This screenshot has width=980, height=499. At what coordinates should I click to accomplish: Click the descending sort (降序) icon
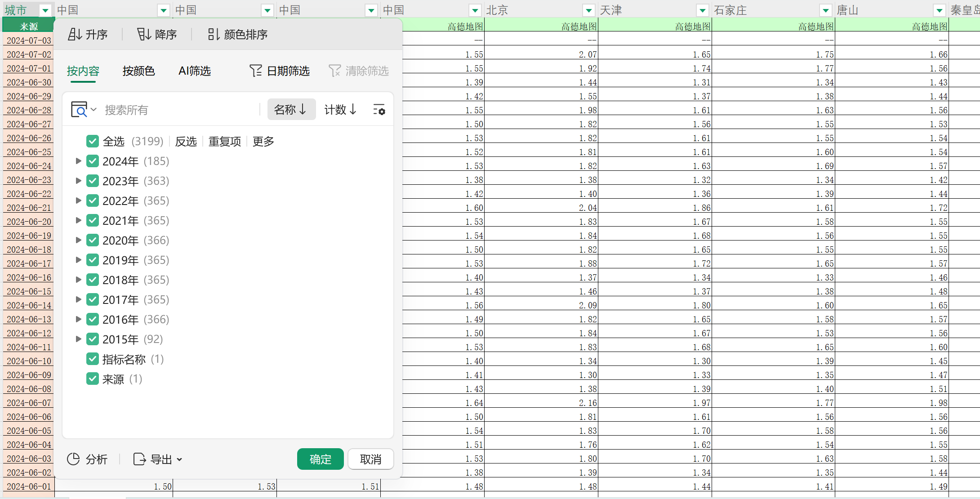click(x=144, y=34)
